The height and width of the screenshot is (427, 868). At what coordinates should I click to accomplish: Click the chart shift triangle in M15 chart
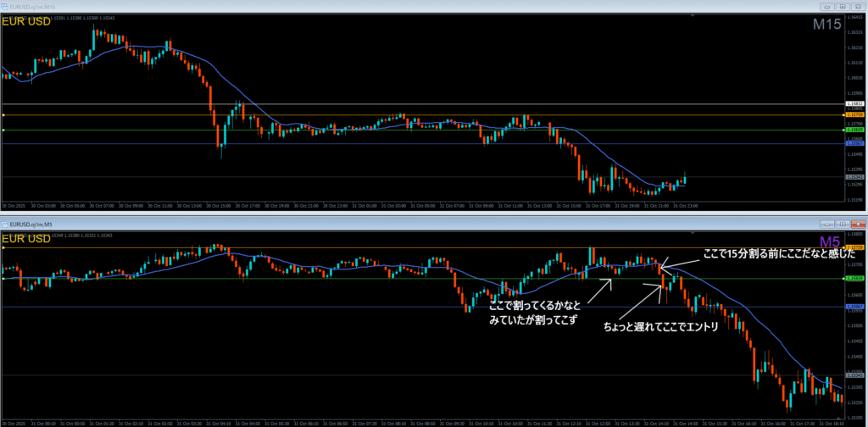pyautogui.click(x=693, y=16)
